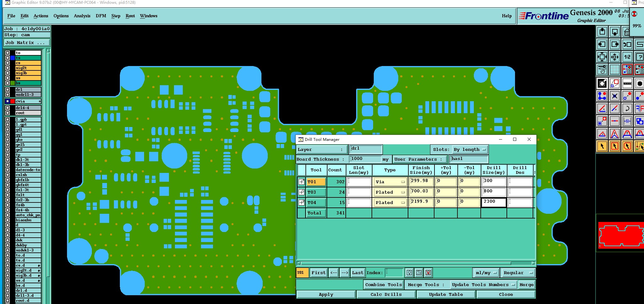This screenshot has height=304, width=644.
Task: Click the zoom home icon in toolbar
Action: coord(627,32)
